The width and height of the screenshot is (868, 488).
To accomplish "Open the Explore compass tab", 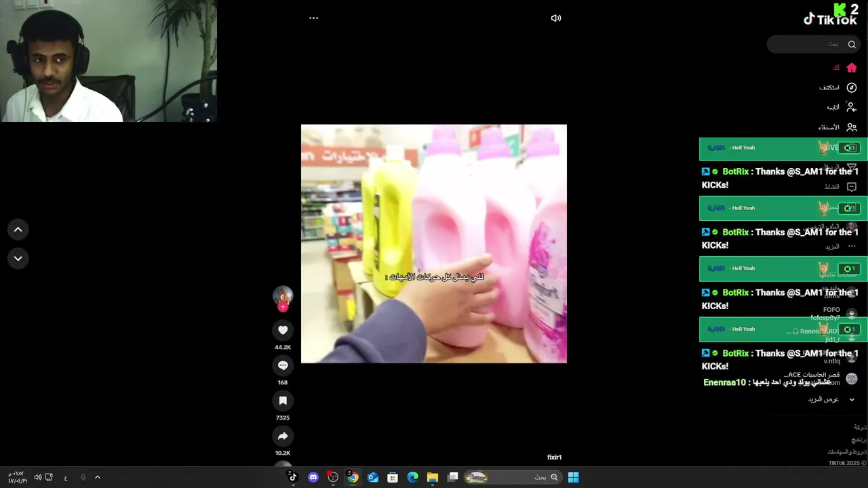I will [838, 87].
